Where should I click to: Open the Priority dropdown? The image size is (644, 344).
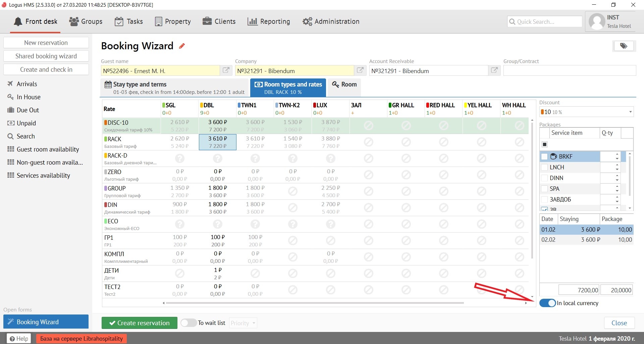(x=243, y=323)
